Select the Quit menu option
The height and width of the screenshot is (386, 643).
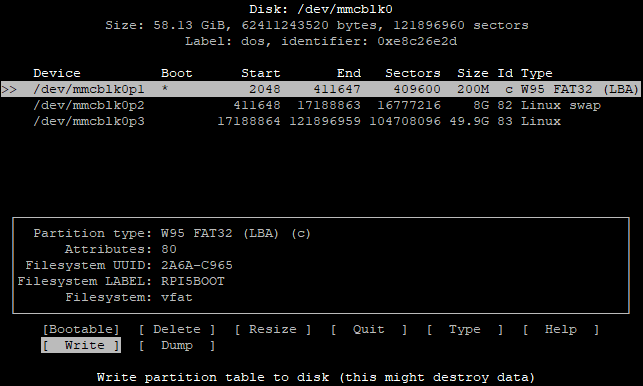pyautogui.click(x=369, y=329)
